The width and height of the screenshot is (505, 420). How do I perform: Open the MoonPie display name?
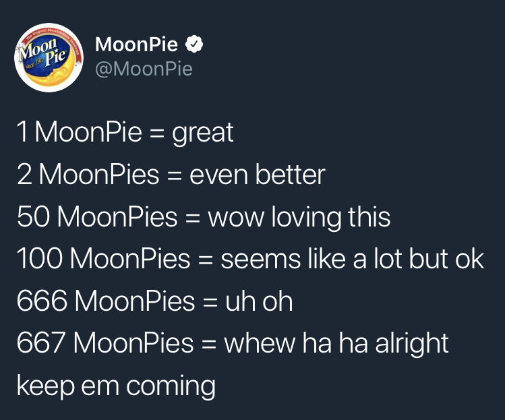tap(137, 45)
